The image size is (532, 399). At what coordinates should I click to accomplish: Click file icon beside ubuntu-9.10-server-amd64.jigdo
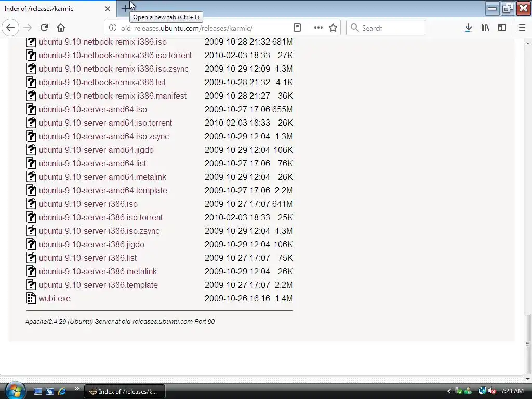(31, 150)
